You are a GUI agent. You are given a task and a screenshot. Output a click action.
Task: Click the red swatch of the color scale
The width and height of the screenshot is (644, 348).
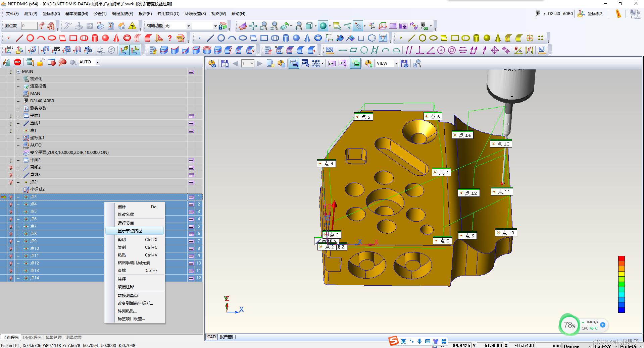621,258
